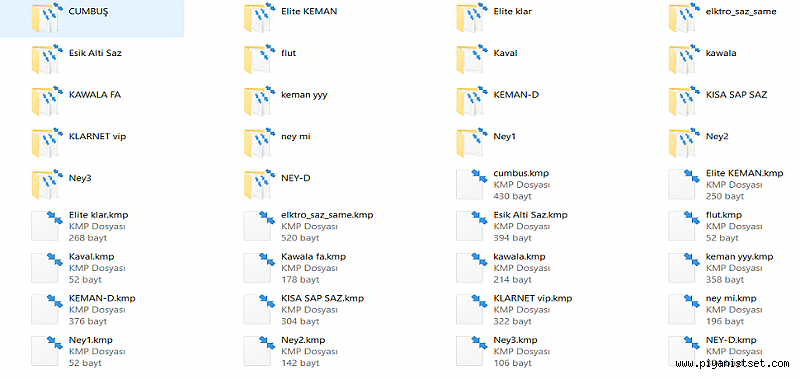Click the file name 'cumbus.kmp'
This screenshot has width=800, height=379.
pyautogui.click(x=521, y=173)
